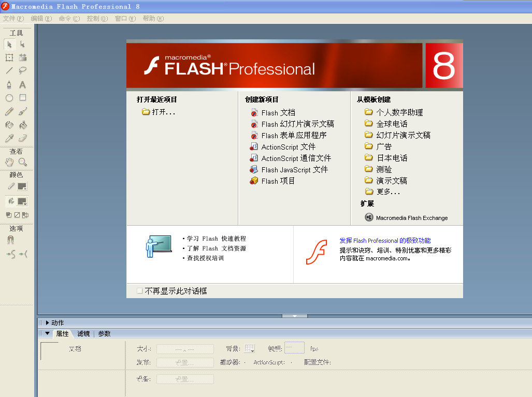Select the black arrow Selection tool
This screenshot has height=397, width=532.
pyautogui.click(x=9, y=44)
